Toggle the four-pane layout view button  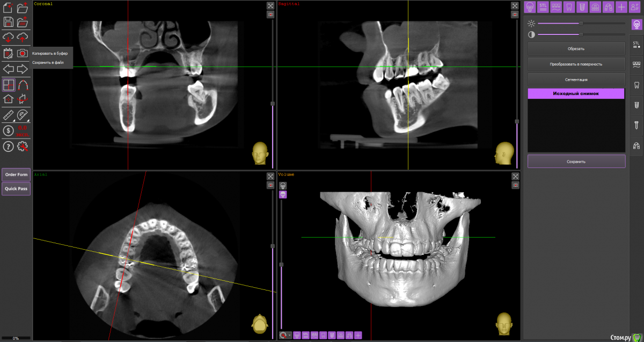tap(9, 84)
